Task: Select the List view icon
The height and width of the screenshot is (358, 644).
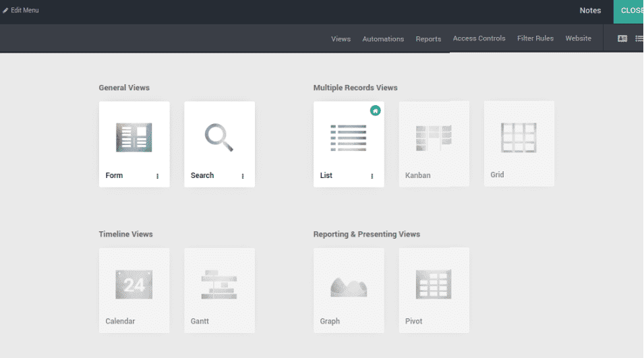Action: coord(348,138)
